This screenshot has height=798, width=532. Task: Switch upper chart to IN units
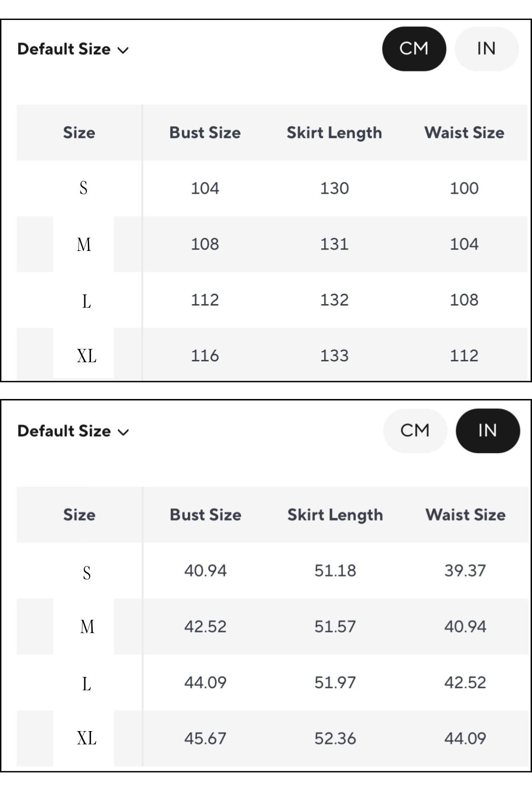pyautogui.click(x=486, y=49)
